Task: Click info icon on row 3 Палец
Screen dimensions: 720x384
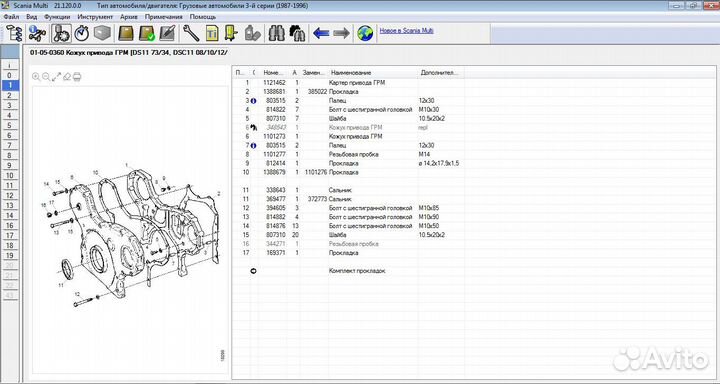Action: click(253, 101)
